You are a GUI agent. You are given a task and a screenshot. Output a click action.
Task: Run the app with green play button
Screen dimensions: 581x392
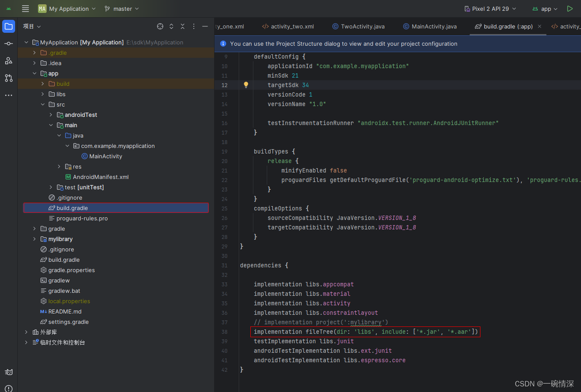(570, 9)
